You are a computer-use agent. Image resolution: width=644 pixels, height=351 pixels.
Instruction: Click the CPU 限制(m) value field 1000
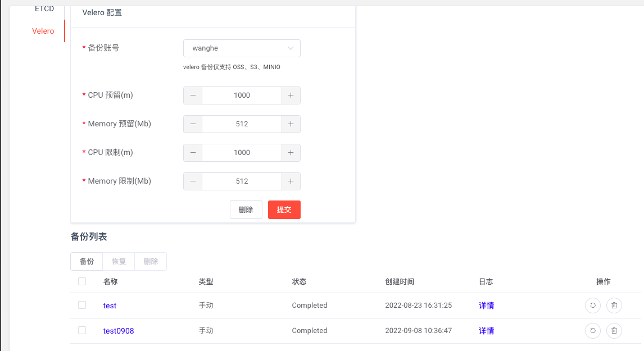(x=242, y=153)
